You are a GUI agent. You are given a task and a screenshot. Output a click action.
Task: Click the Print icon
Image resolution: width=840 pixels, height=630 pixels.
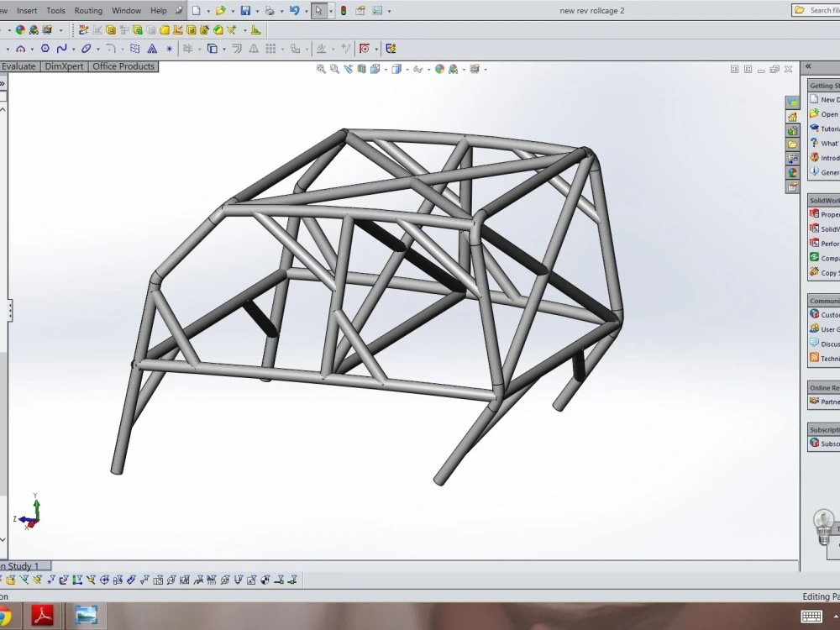point(270,10)
